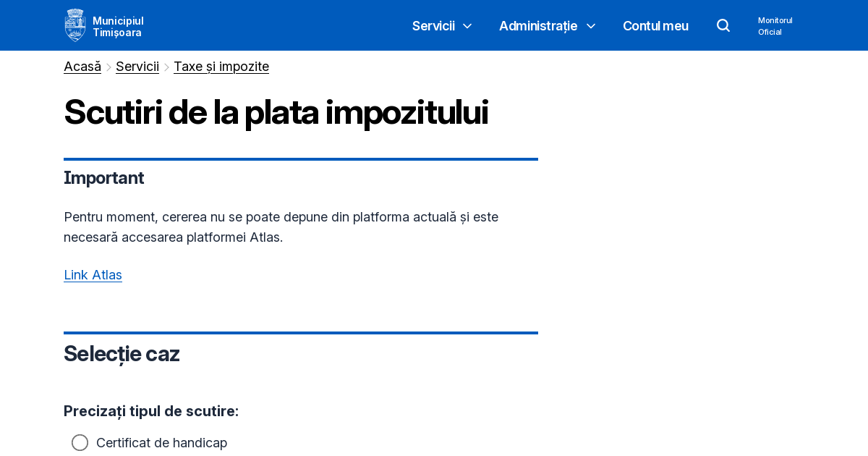Screen dimensions: 868x456
Task: Navigate to Acasă via the breadcrumb
Action: pyautogui.click(x=82, y=66)
